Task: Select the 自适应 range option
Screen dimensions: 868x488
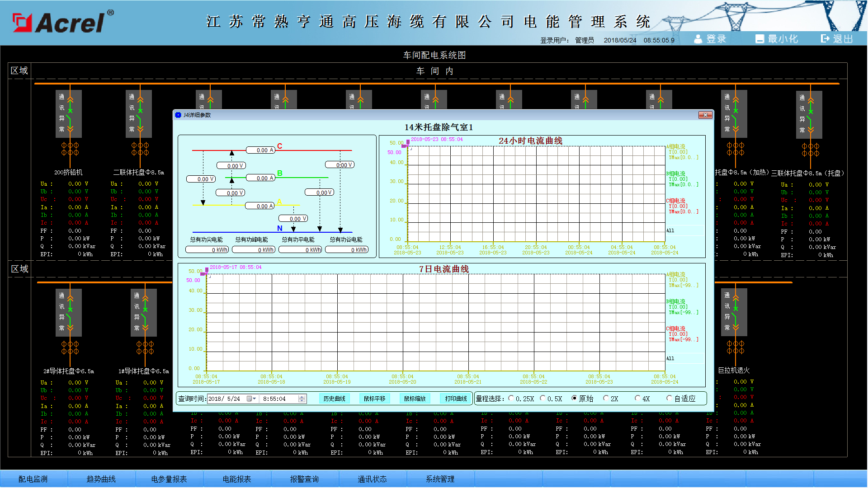Action: pos(669,399)
